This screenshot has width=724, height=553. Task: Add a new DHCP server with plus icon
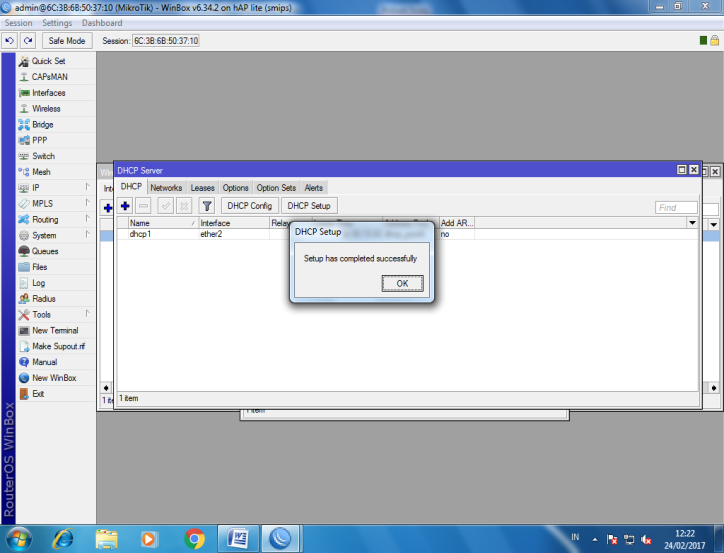coord(125,206)
